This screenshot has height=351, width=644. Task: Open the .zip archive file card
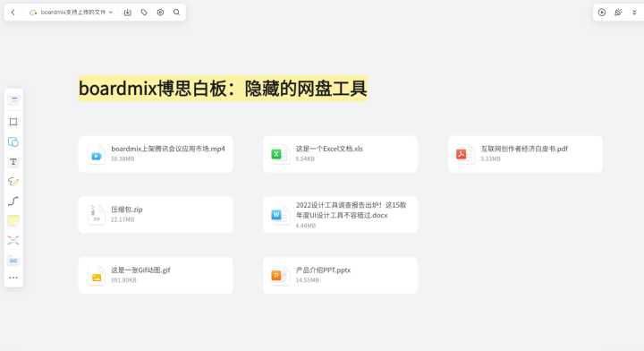click(x=156, y=215)
